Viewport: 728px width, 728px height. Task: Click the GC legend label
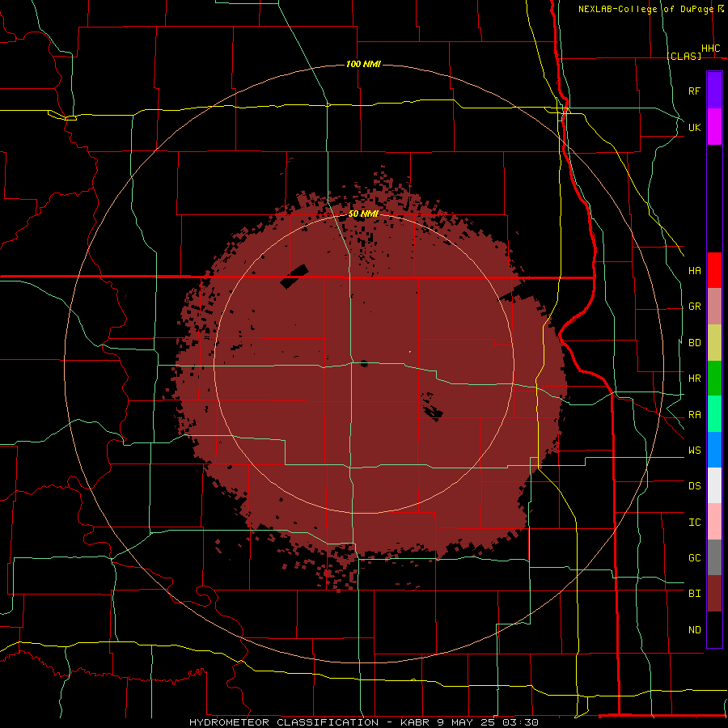(x=694, y=558)
